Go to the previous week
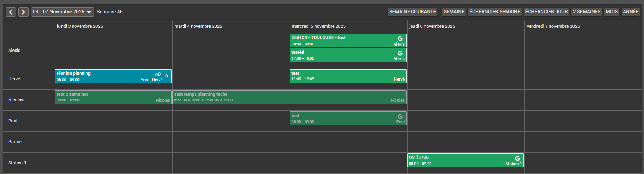 [x=11, y=12]
